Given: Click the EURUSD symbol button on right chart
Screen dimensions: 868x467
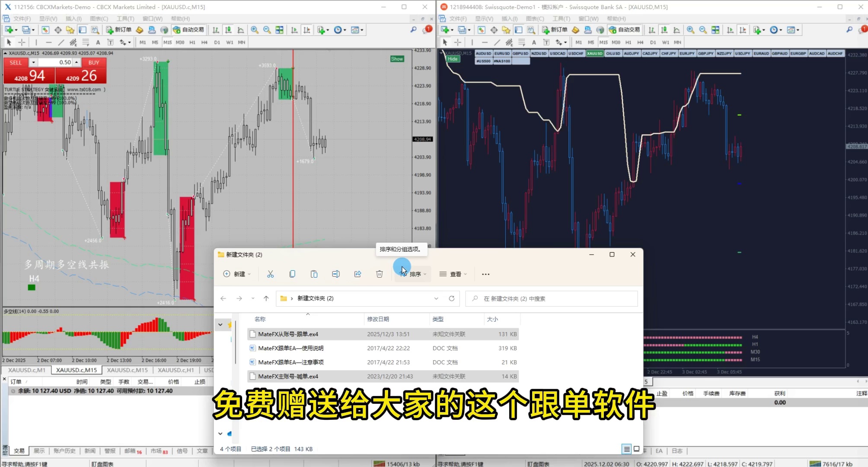Looking at the screenshot, I should coord(502,54).
